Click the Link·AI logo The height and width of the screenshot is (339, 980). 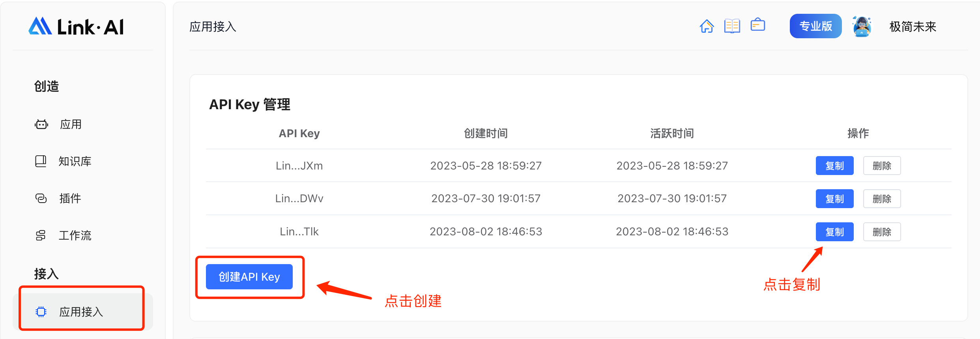(x=76, y=26)
